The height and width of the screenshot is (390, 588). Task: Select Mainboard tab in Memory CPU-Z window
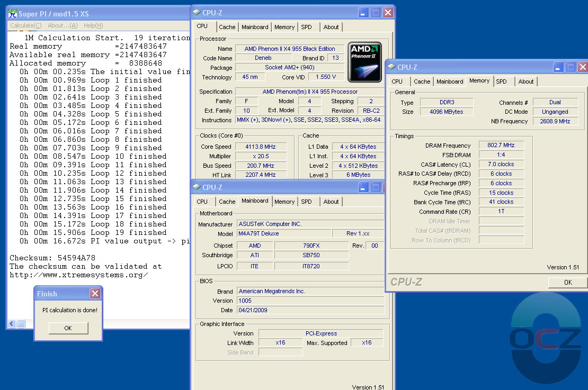(450, 81)
